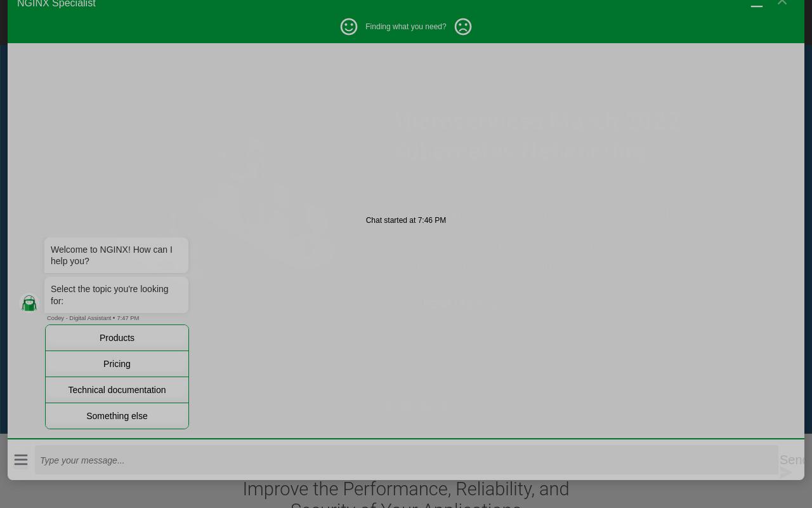Choose the Pricing topic

(117, 364)
